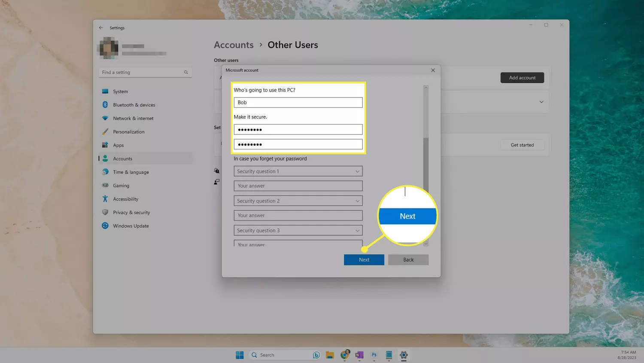This screenshot has width=644, height=363.
Task: Click the Back button in dialog
Action: [x=408, y=259]
